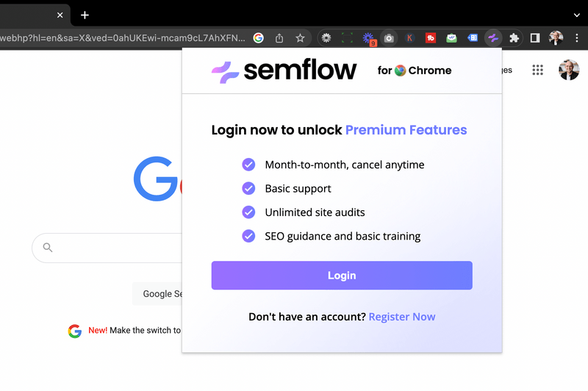The image size is (588, 391).
Task: Click the K extension icon
Action: pyautogui.click(x=409, y=38)
